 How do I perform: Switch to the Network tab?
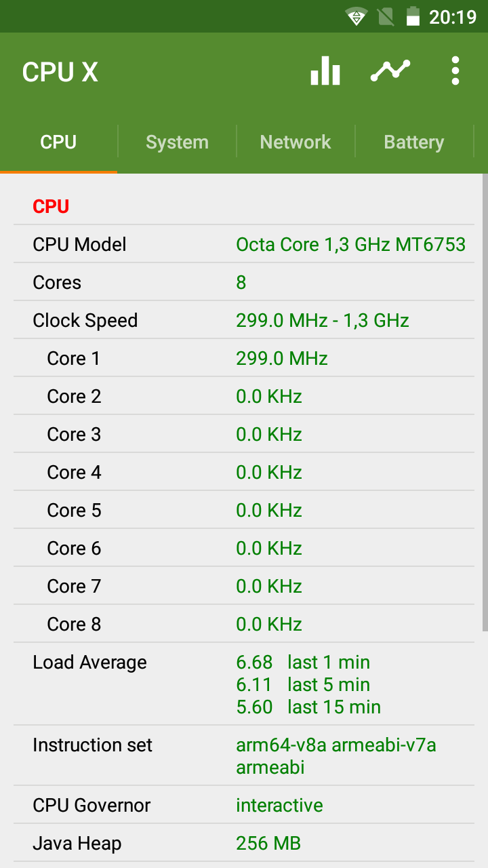[x=296, y=142]
